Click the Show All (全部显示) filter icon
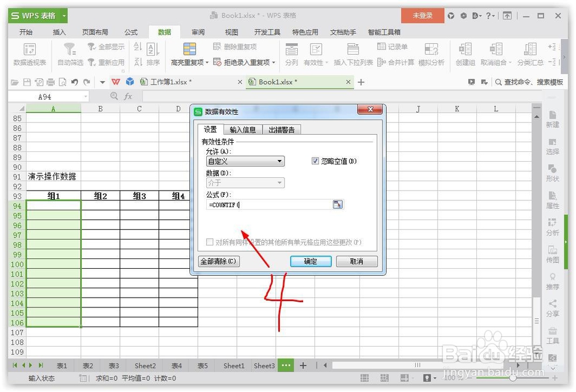Screen dimensions: 576x392 coord(92,47)
